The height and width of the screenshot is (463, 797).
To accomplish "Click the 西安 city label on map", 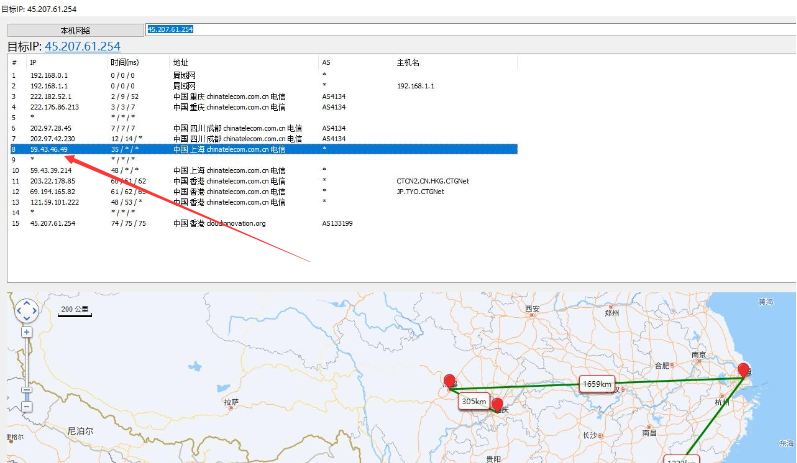I will pyautogui.click(x=532, y=308).
